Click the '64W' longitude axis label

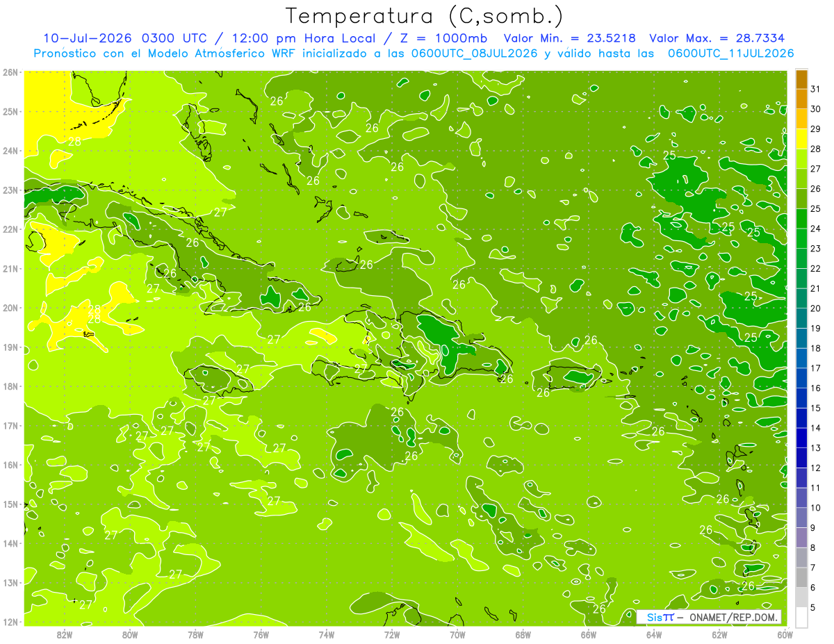pyautogui.click(x=653, y=634)
